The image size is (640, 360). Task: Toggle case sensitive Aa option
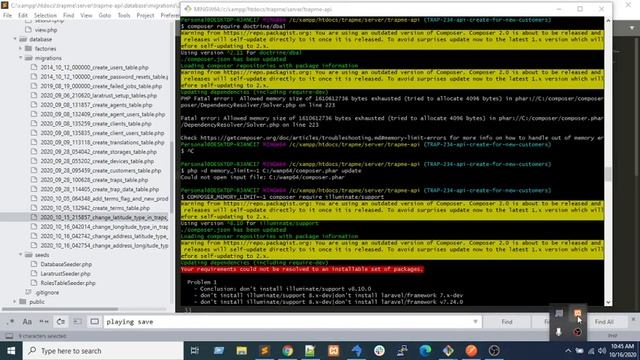[27, 322]
